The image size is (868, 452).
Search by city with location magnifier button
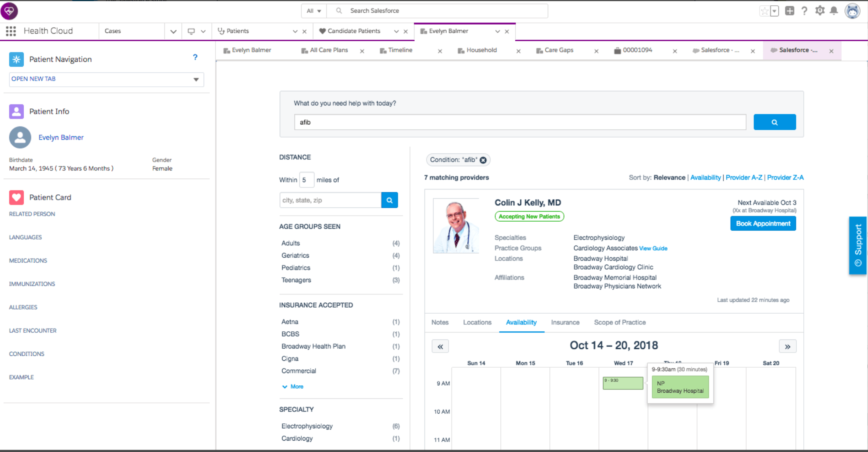click(x=389, y=200)
